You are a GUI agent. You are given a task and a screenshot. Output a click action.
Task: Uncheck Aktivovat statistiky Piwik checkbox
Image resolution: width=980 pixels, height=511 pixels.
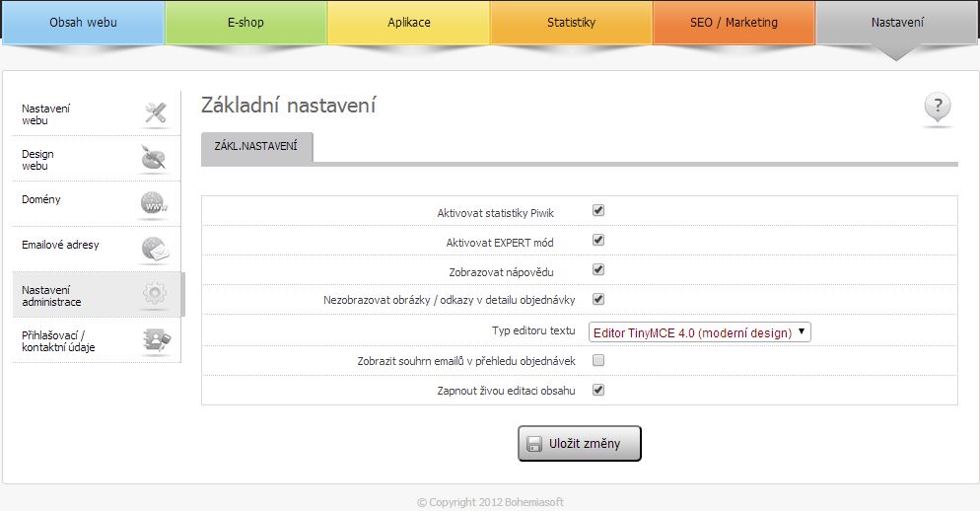click(x=598, y=211)
